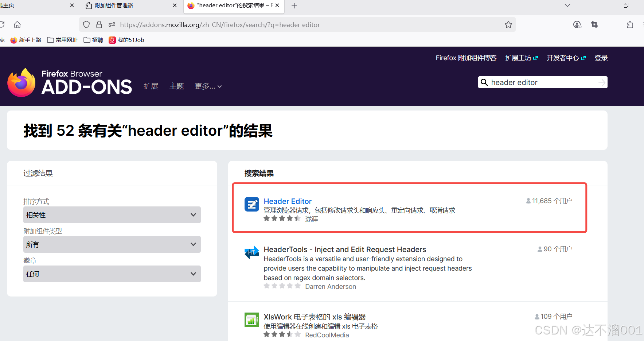Viewport: 644px width, 341px height.
Task: Click the XlsWork spreadsheet editor icon
Action: (252, 319)
